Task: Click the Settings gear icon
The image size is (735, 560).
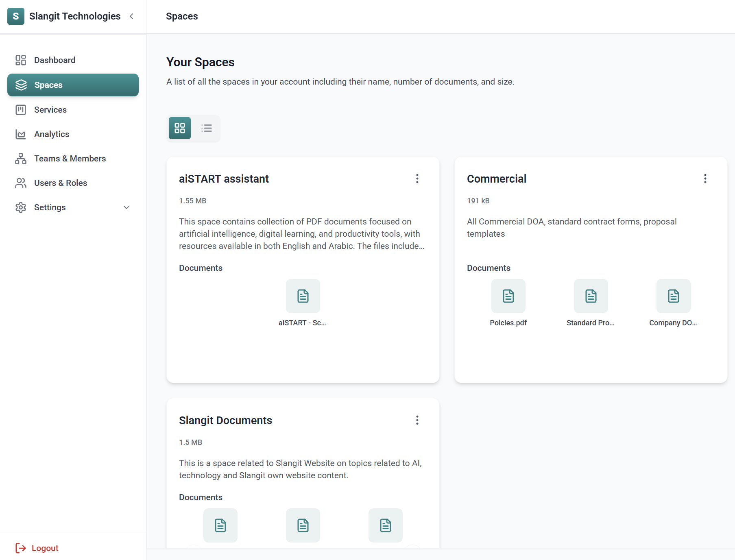Action: tap(21, 207)
